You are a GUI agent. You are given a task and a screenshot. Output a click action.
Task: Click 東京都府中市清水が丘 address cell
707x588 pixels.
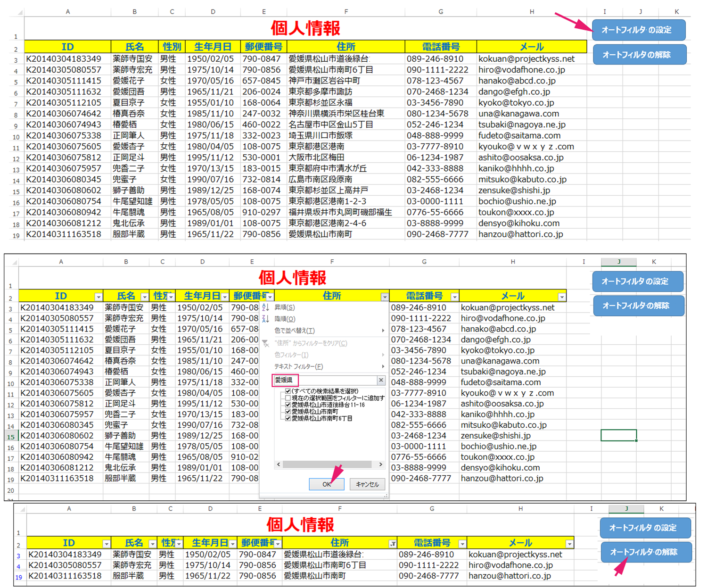coord(345,168)
